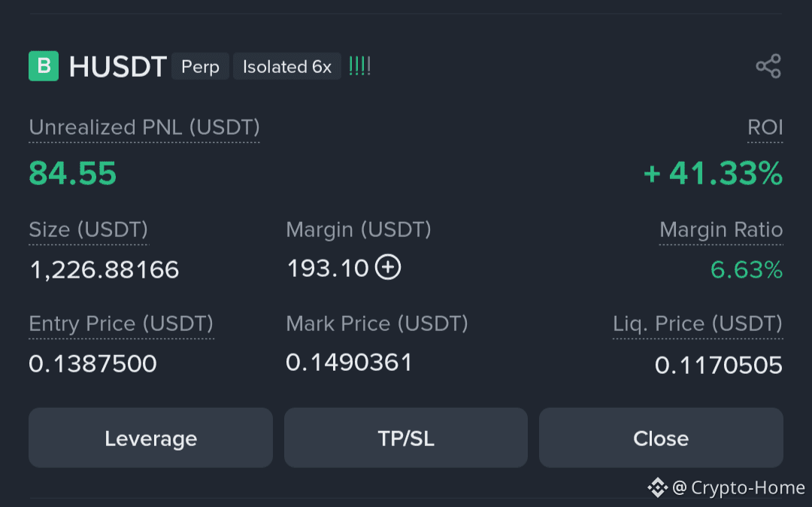Open the TP/SL settings button

click(406, 438)
